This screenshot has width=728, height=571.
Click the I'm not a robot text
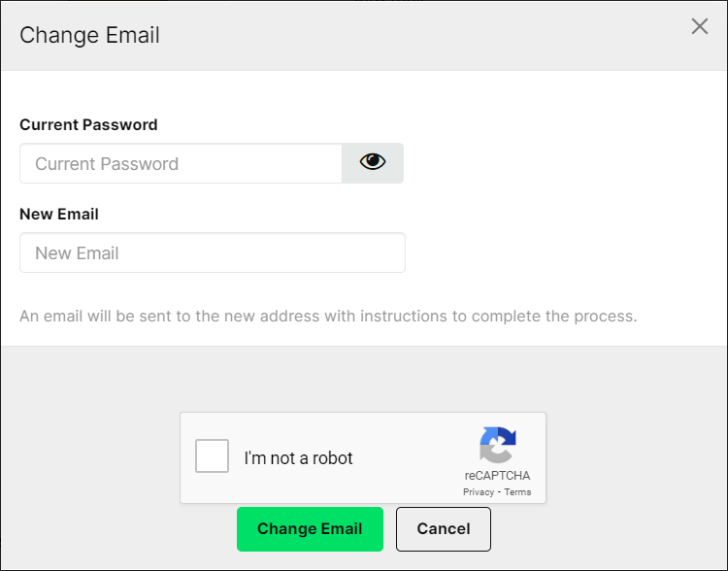(x=299, y=458)
